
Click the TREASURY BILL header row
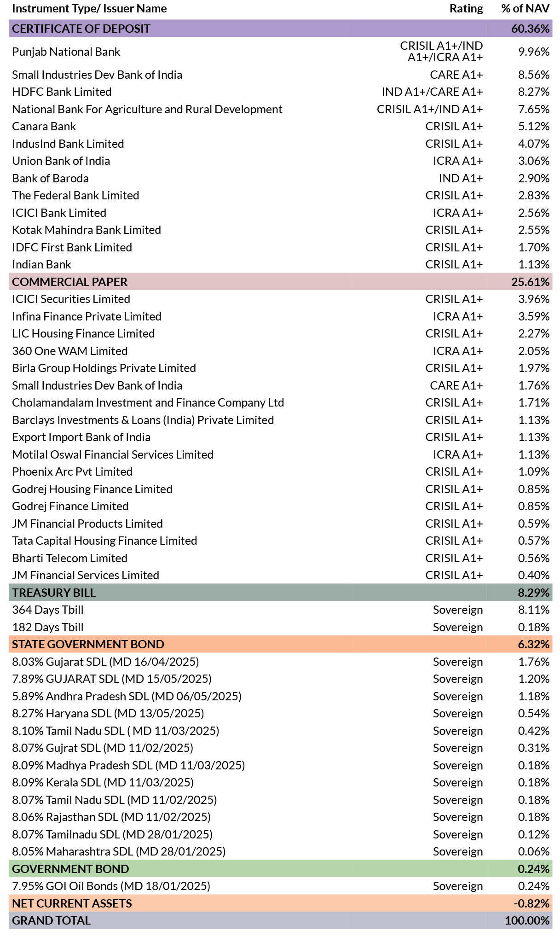tap(280, 593)
